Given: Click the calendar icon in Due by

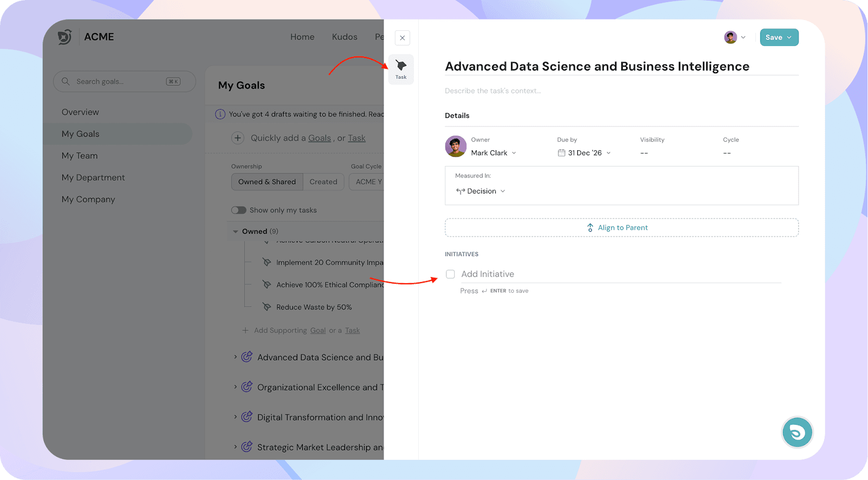Looking at the screenshot, I should [561, 153].
